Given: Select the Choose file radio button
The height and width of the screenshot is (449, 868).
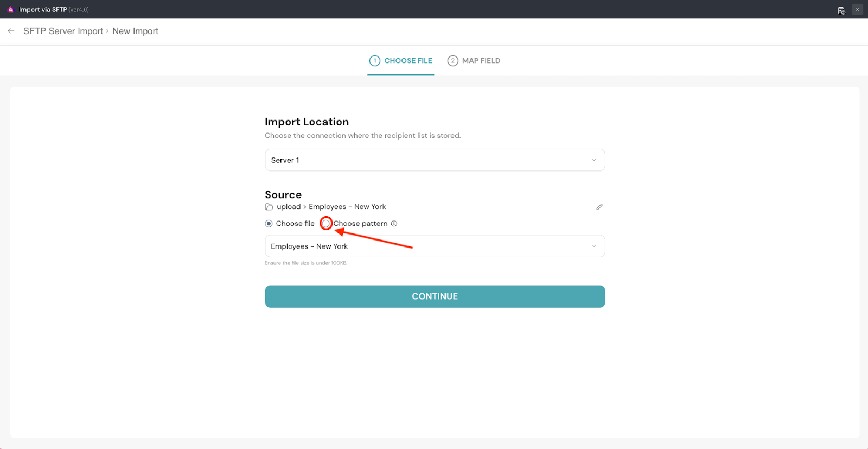Looking at the screenshot, I should click(269, 224).
